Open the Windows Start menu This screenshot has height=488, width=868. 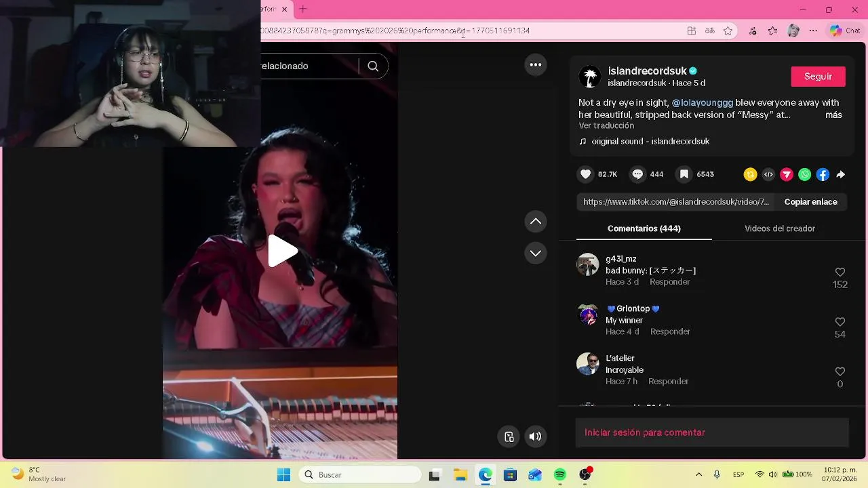pos(283,475)
